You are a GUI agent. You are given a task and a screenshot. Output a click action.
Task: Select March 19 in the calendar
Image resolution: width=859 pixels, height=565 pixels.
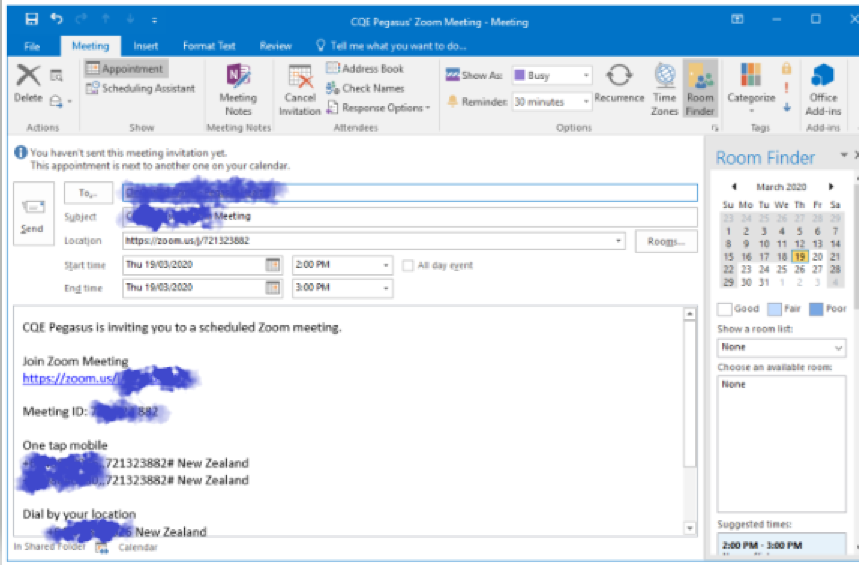798,257
